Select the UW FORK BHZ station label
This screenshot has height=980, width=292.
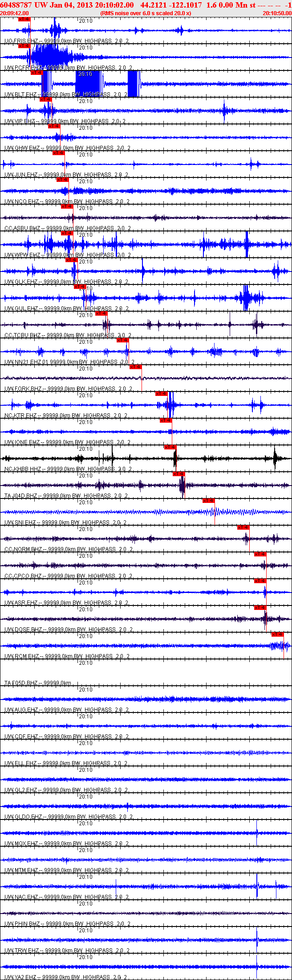pyautogui.click(x=23, y=389)
